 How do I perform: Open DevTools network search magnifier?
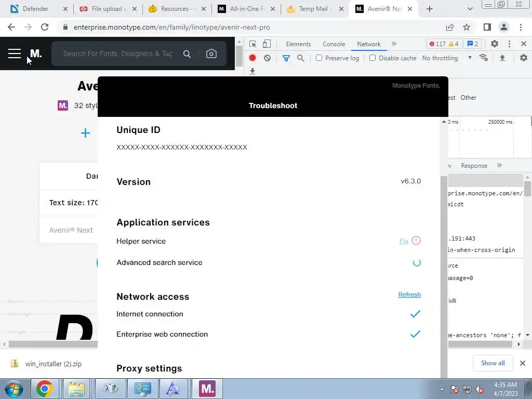point(300,58)
